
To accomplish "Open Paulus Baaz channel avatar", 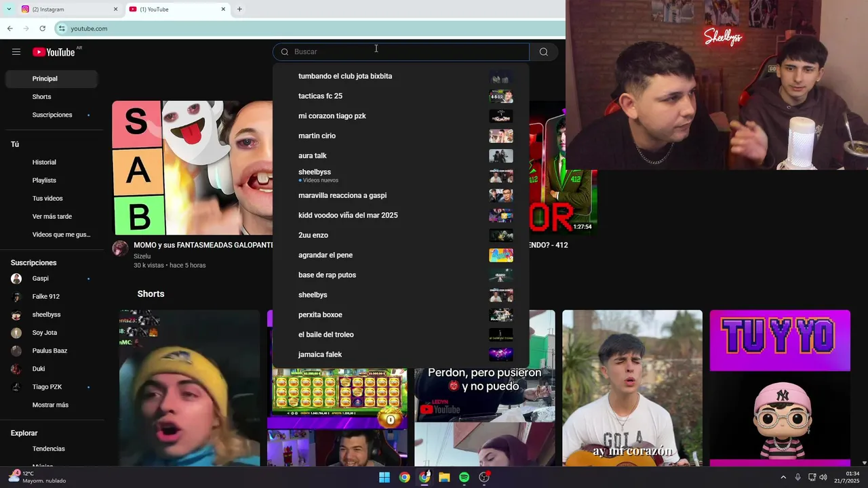I will [16, 351].
